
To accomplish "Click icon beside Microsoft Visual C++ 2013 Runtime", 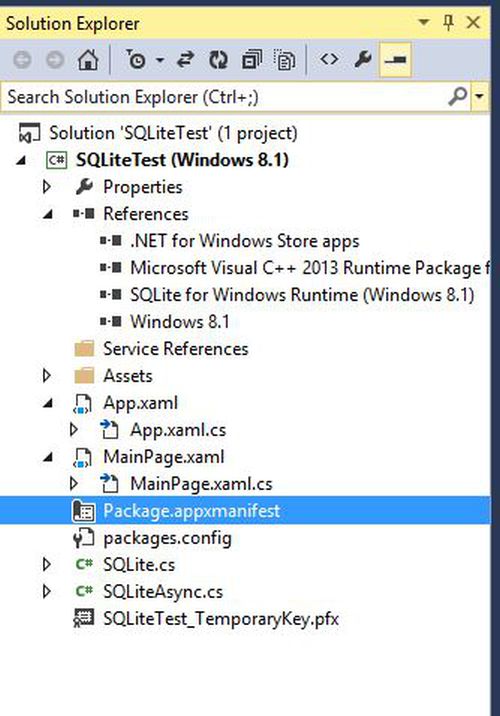I will click(111, 267).
